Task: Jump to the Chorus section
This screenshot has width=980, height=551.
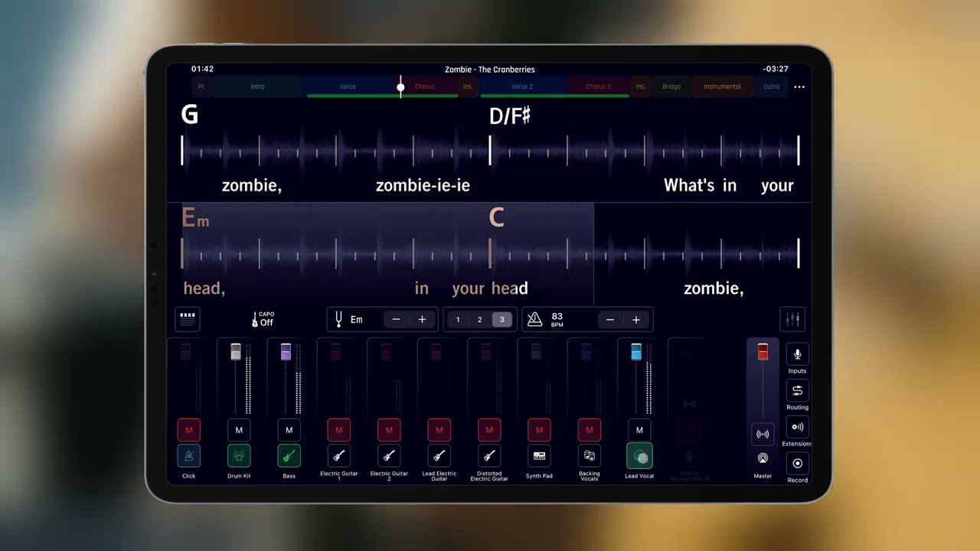Action: coord(425,87)
